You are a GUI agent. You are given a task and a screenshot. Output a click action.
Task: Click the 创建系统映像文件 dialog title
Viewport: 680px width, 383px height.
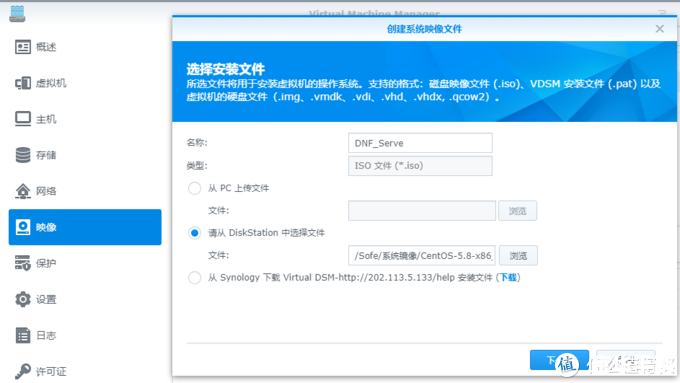[x=424, y=29]
